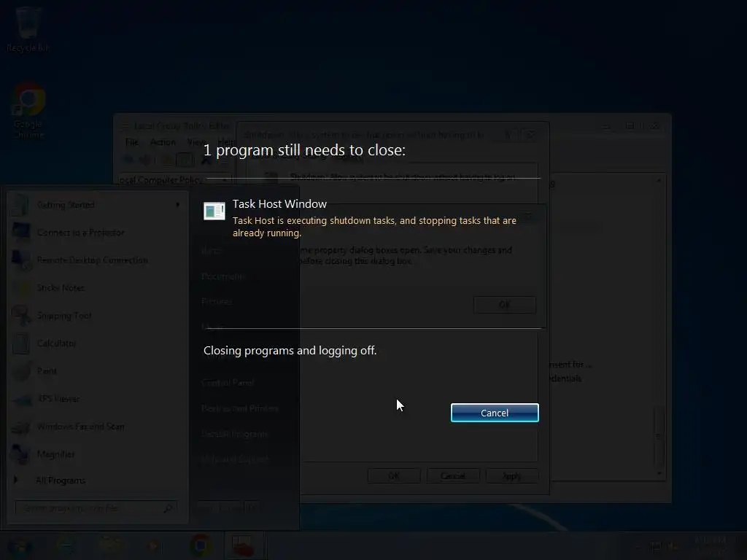Open Magnifier from Start menu
Image resolution: width=747 pixels, height=560 pixels.
pos(55,454)
